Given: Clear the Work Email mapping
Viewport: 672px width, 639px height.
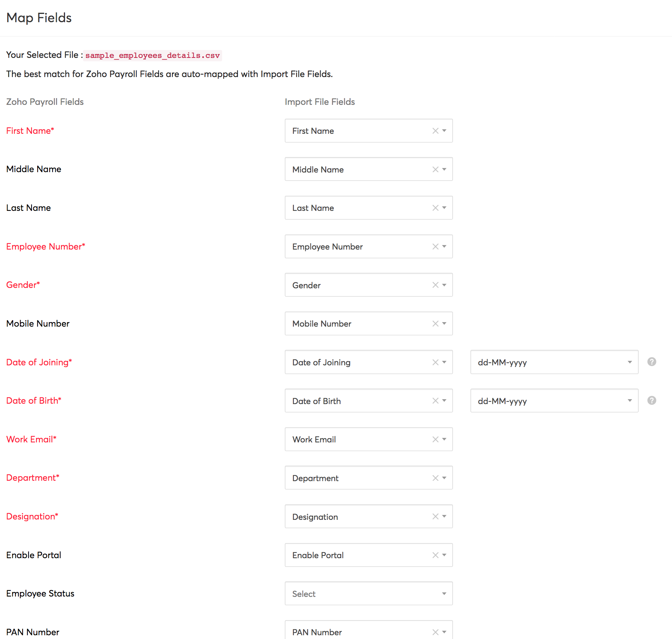Looking at the screenshot, I should 435,439.
